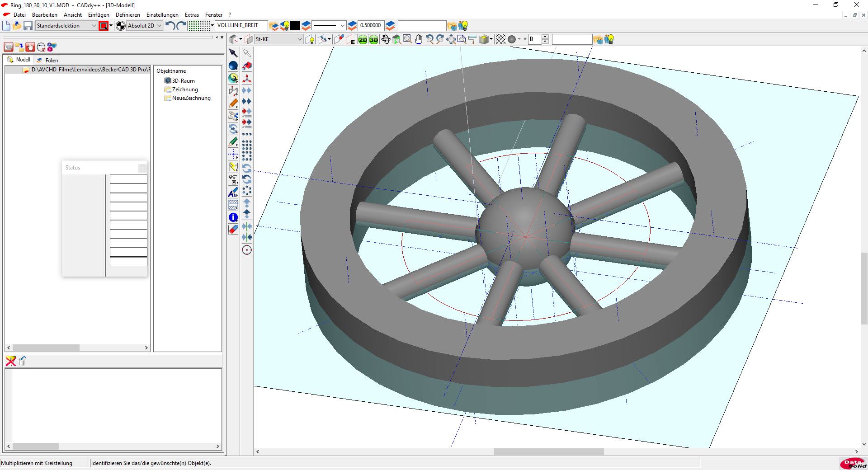Click the text annotation Ab tool
Viewport: 868px width, 470px height.
click(x=233, y=193)
